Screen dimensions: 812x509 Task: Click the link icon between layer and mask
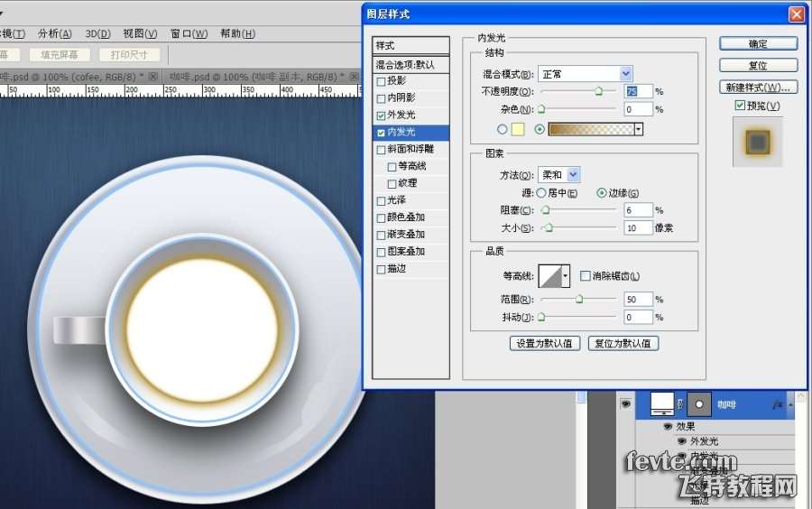(680, 404)
